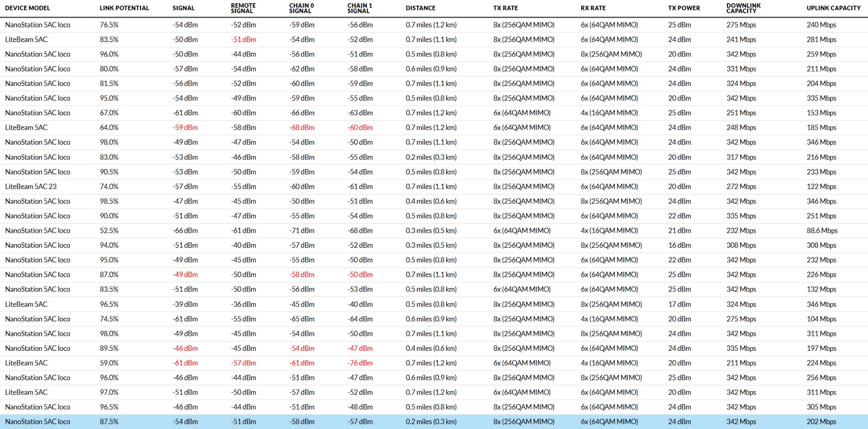The width and height of the screenshot is (868, 429).
Task: Select the -48 dBm chain 1 signal cell
Action: pos(360,407)
